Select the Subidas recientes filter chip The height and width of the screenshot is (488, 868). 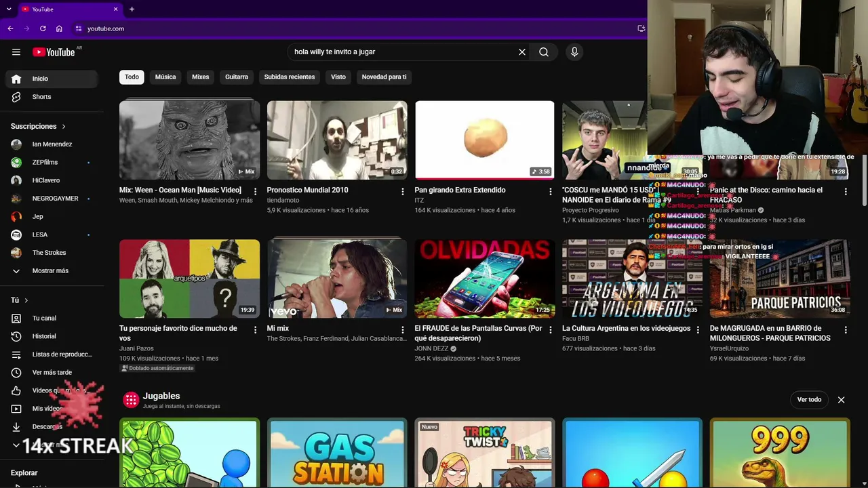[x=290, y=77]
